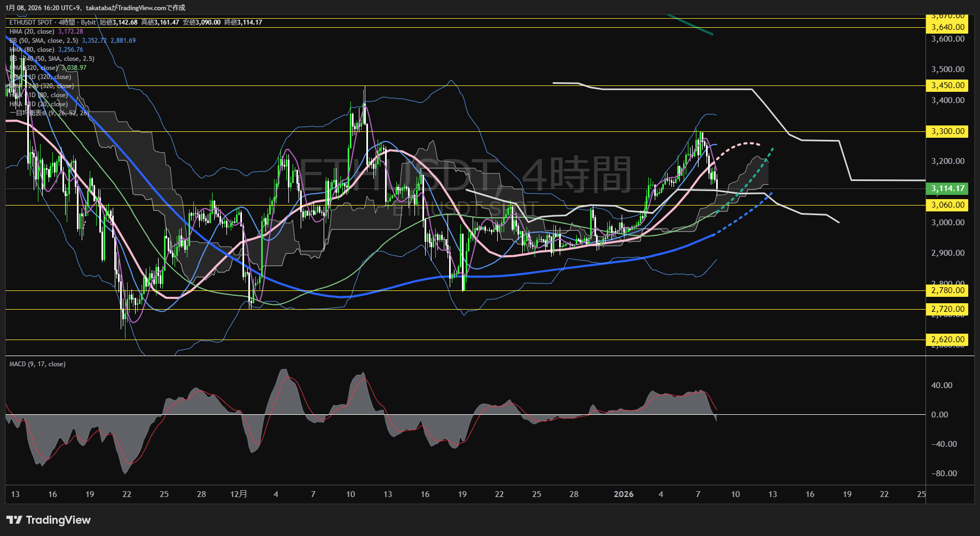
Task: Select the yellow 3,450.00 price line label
Action: point(947,85)
